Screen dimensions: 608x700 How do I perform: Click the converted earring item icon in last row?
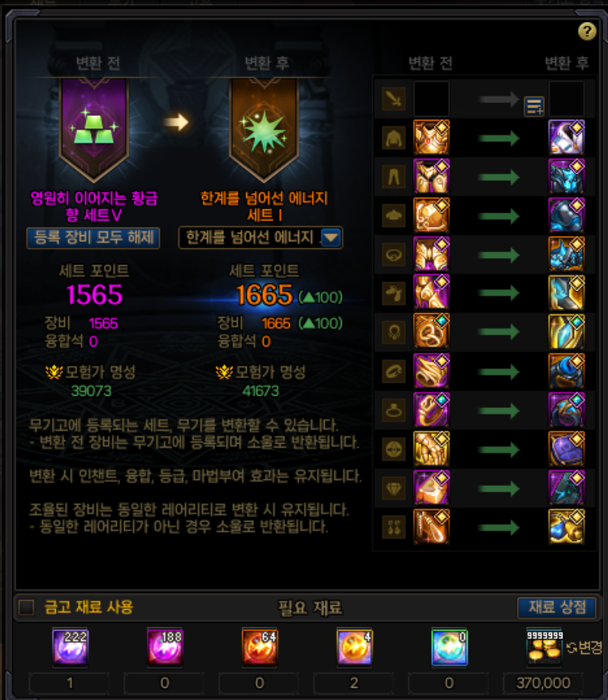click(x=566, y=526)
